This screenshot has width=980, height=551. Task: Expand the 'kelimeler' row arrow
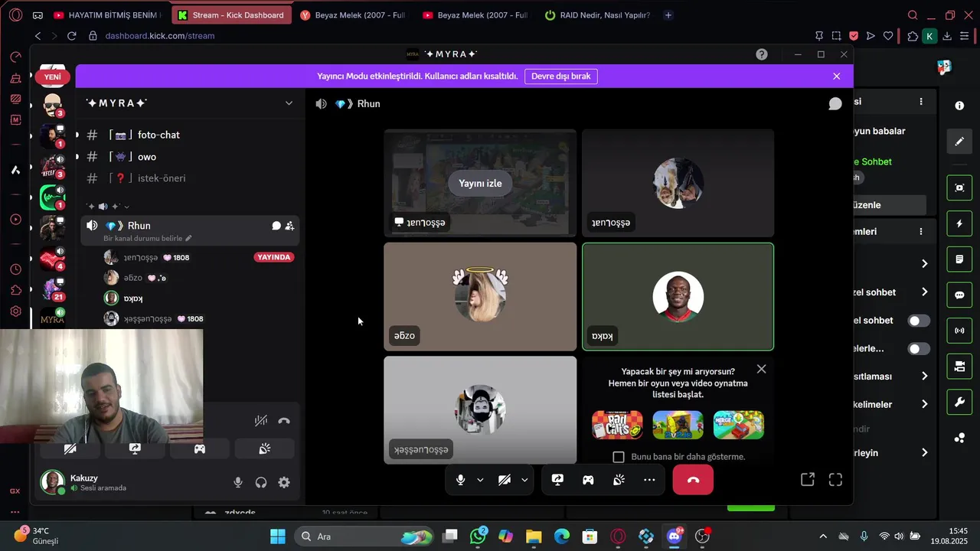point(924,404)
